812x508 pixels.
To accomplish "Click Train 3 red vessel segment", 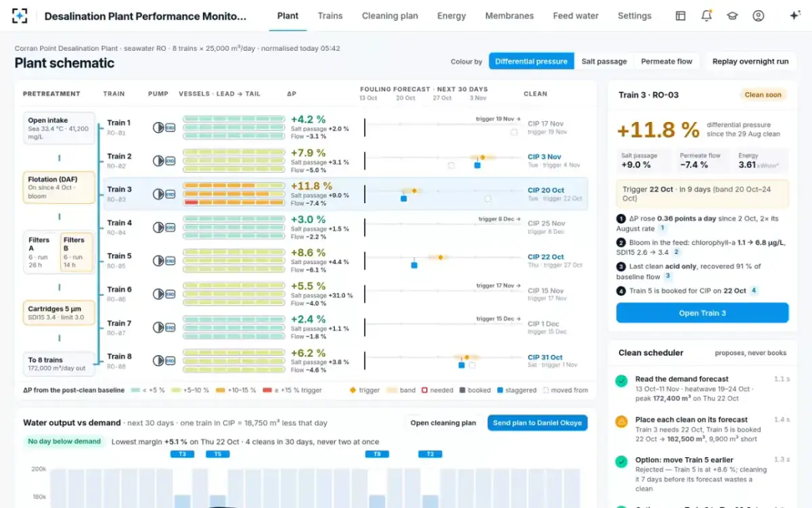I will tap(190, 203).
